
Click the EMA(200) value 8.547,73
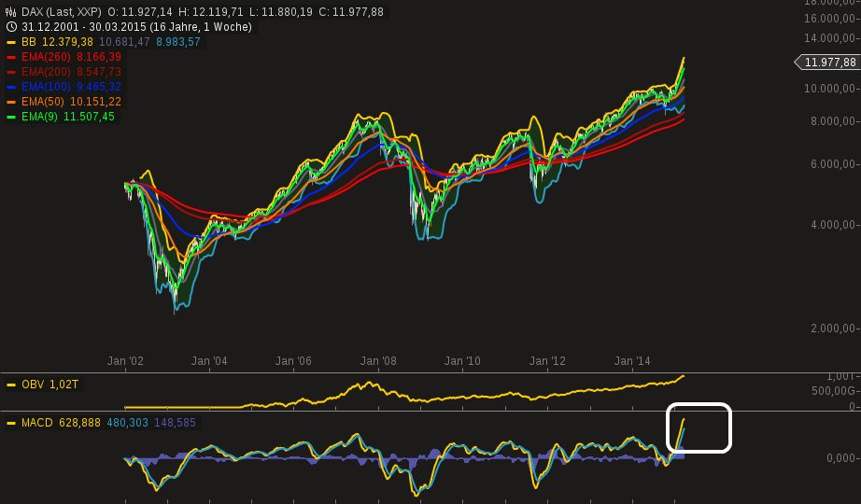click(99, 71)
